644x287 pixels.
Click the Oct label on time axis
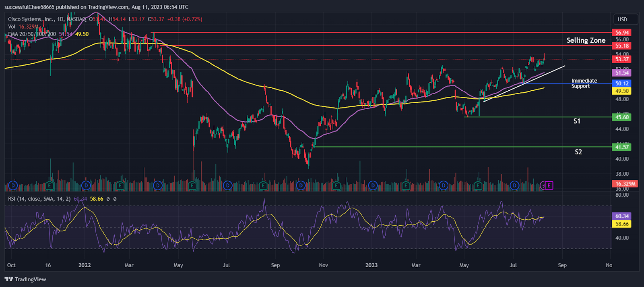[x=11, y=265]
